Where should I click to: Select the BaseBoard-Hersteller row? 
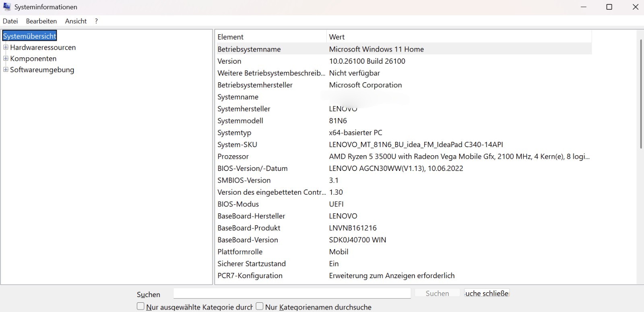403,216
